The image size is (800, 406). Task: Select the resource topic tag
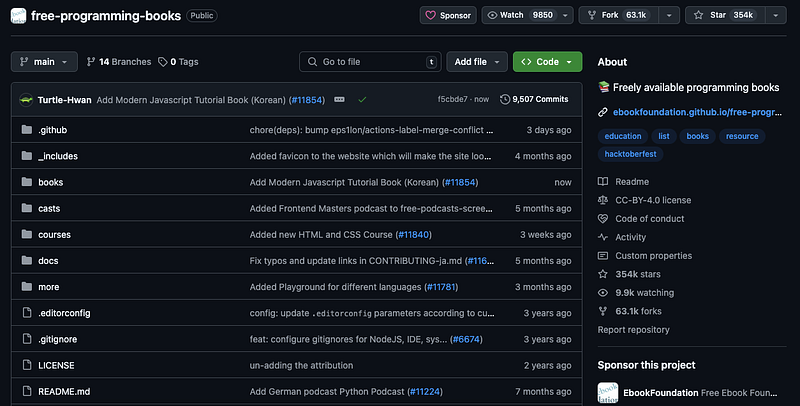742,136
